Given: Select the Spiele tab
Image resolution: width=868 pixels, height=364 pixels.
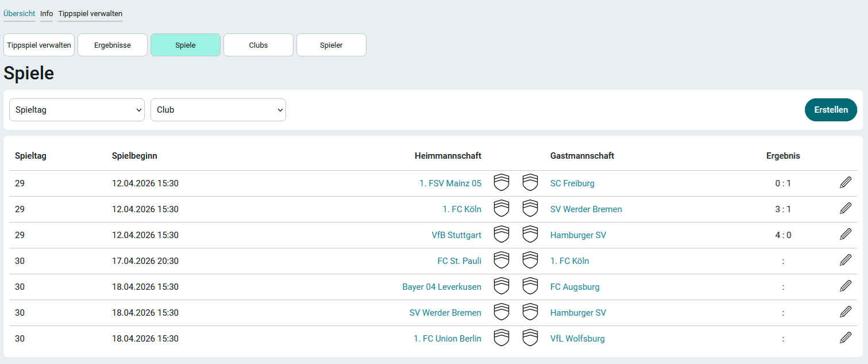Looking at the screenshot, I should [186, 45].
